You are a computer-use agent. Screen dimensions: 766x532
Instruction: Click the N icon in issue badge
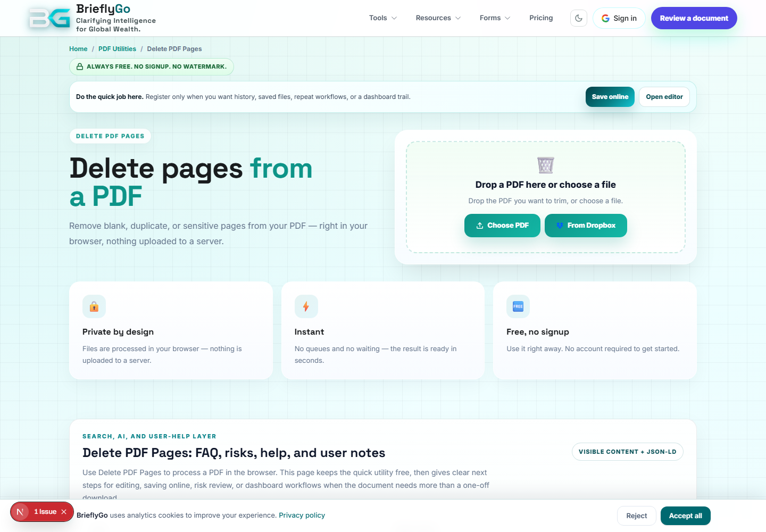point(20,512)
